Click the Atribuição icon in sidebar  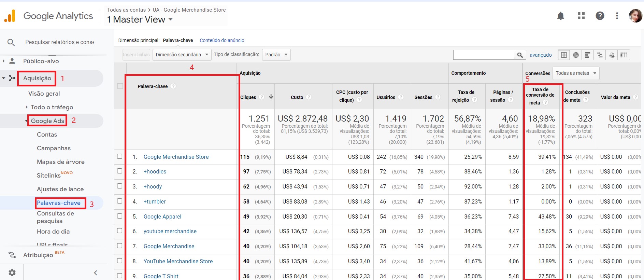pyautogui.click(x=12, y=255)
